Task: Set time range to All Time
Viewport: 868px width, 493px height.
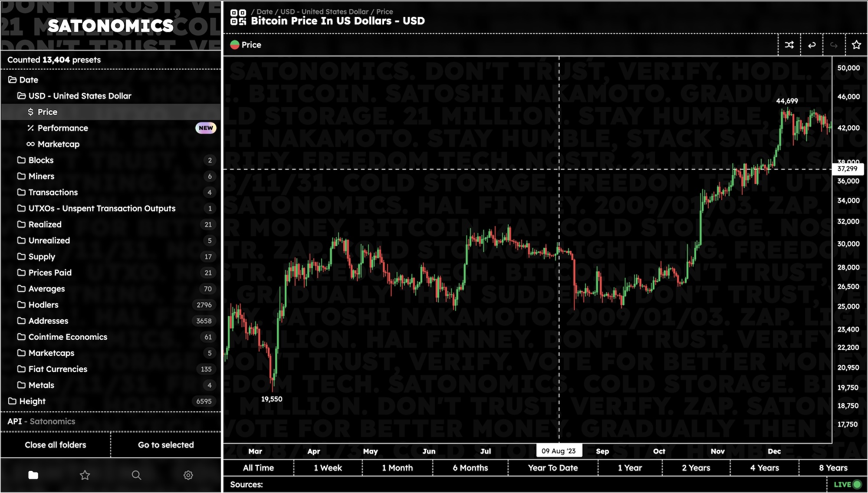Action: (258, 468)
